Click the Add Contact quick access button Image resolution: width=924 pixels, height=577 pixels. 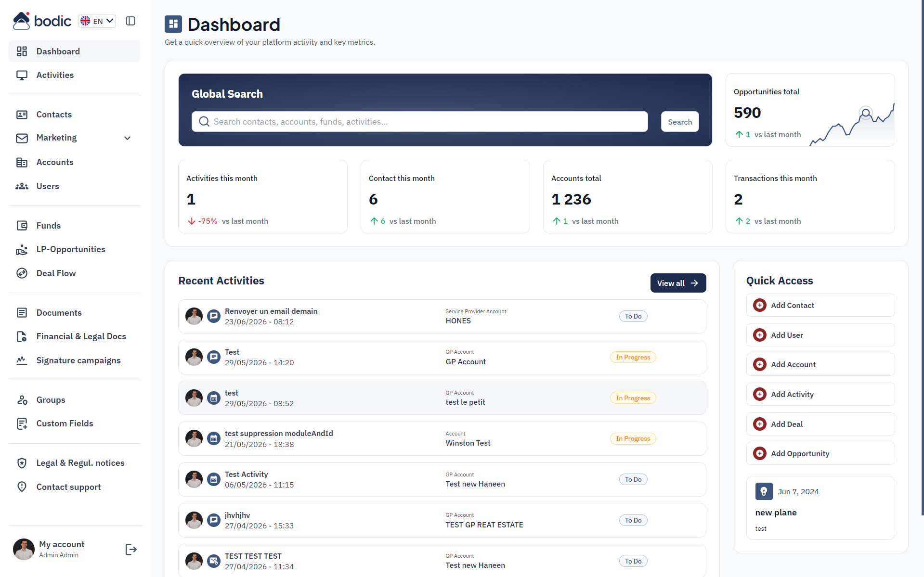point(820,305)
